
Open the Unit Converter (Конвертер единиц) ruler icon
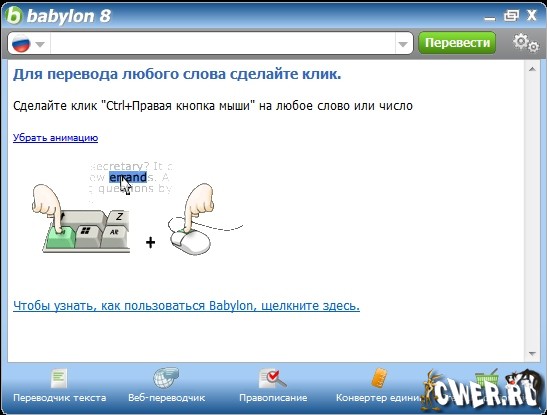(x=379, y=378)
